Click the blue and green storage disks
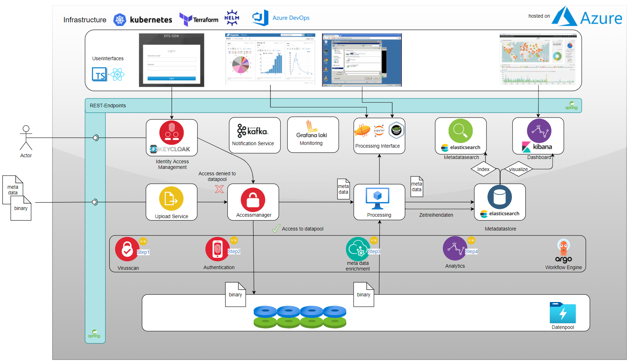633x364 pixels. (300, 317)
